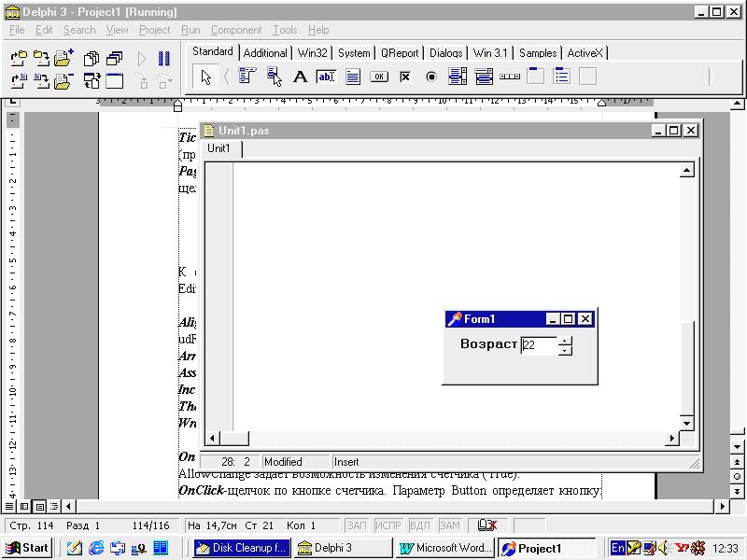The width and height of the screenshot is (747, 560).
Task: Click Add file to project speedbutton
Action: 63,58
